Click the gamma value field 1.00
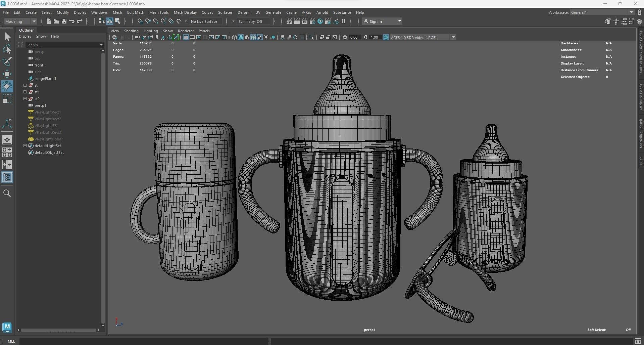644x345 pixels. (375, 37)
